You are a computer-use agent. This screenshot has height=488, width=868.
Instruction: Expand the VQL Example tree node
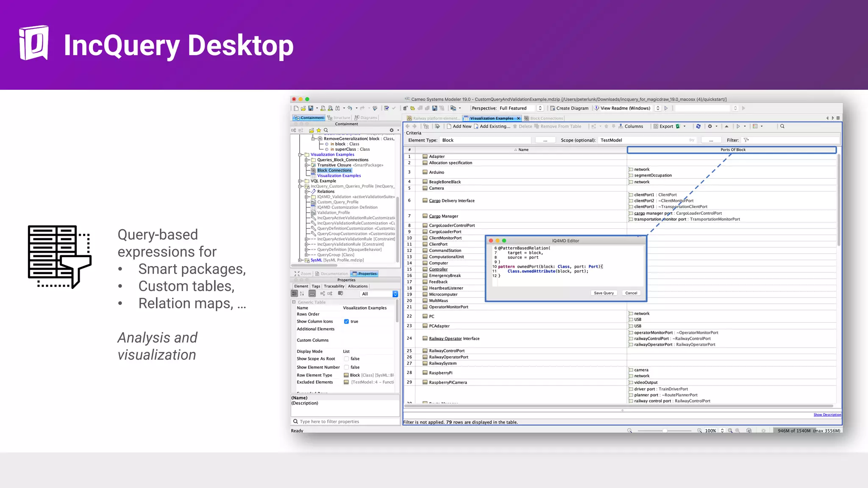(300, 181)
